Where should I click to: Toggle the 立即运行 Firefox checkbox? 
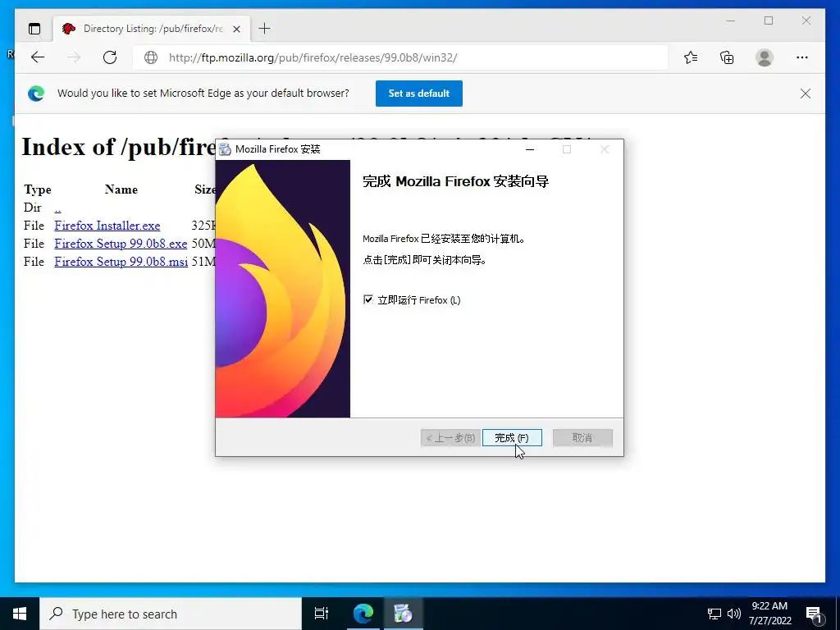[x=368, y=299]
